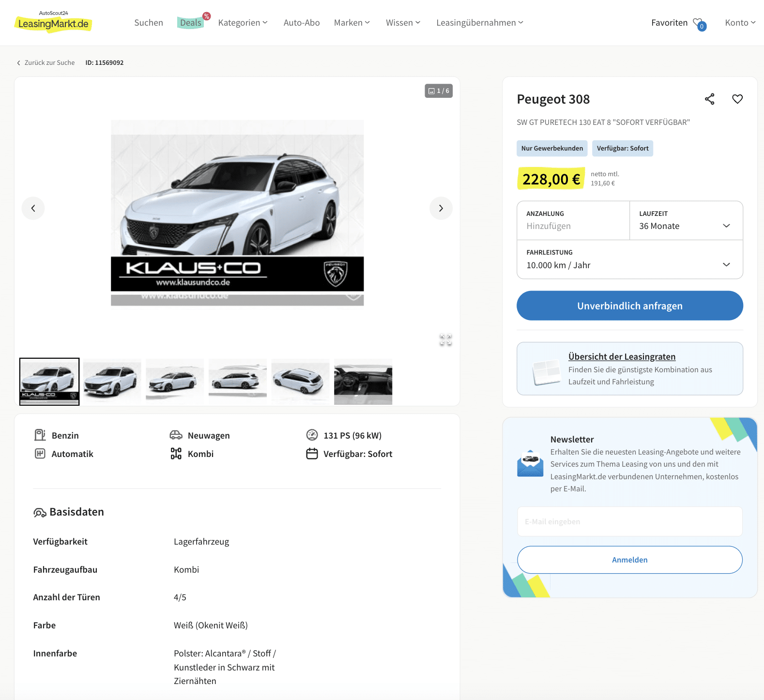Open the Konto dropdown
The height and width of the screenshot is (700, 764).
pos(740,23)
